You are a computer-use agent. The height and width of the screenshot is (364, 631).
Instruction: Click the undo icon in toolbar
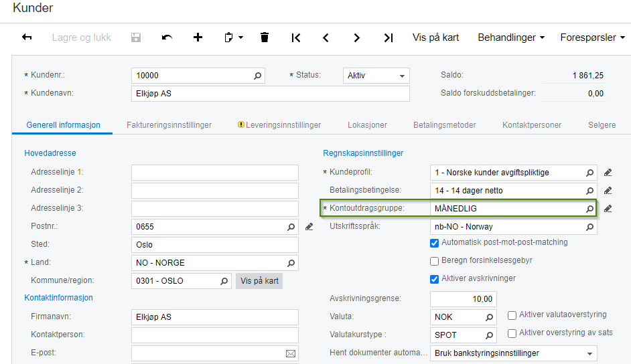click(x=167, y=37)
